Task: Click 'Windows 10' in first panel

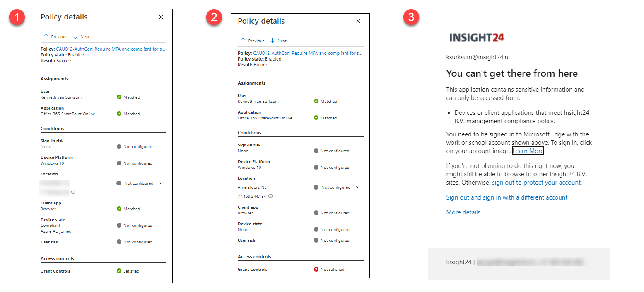Action: (52, 163)
